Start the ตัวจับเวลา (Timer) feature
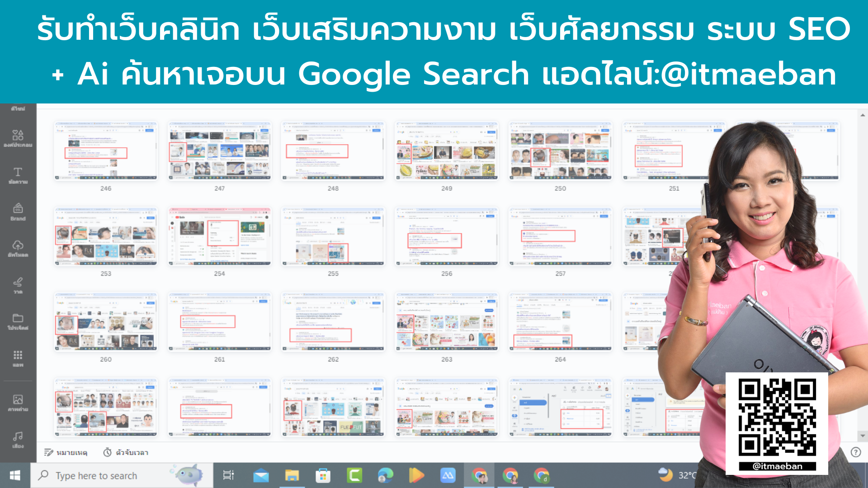 pos(125,452)
